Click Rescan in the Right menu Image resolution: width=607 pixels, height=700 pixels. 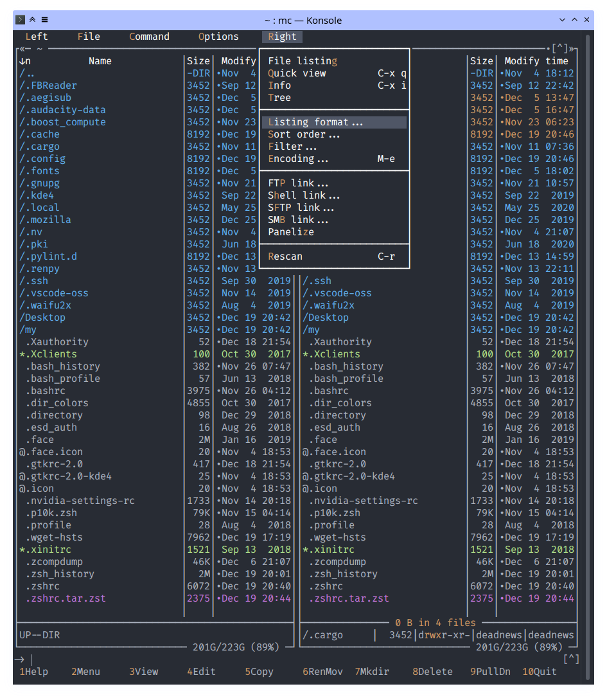(x=285, y=256)
